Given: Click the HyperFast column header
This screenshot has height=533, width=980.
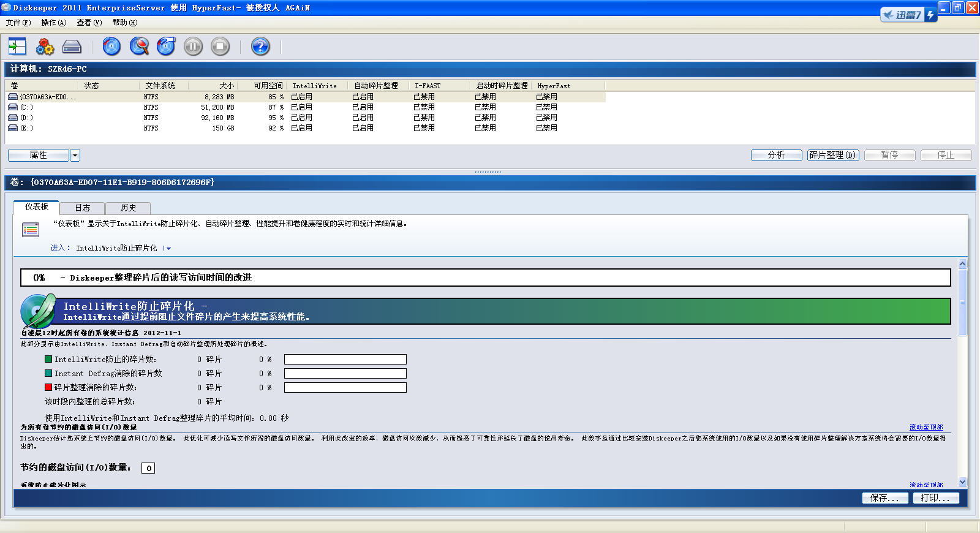Looking at the screenshot, I should pyautogui.click(x=568, y=86).
